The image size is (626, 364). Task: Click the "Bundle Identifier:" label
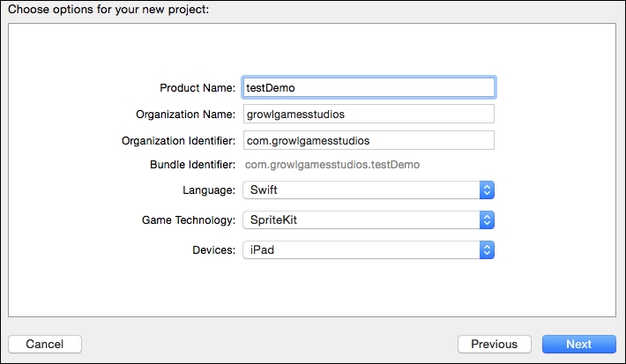tap(193, 165)
